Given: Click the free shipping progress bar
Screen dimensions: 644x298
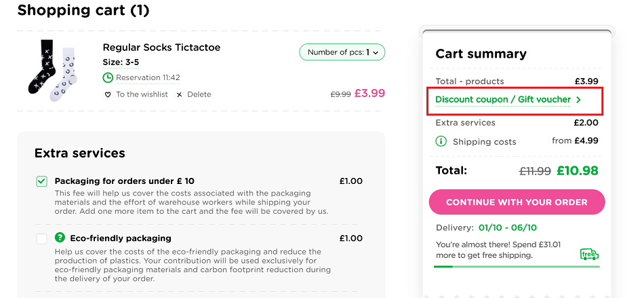Looking at the screenshot, I should point(517,267).
